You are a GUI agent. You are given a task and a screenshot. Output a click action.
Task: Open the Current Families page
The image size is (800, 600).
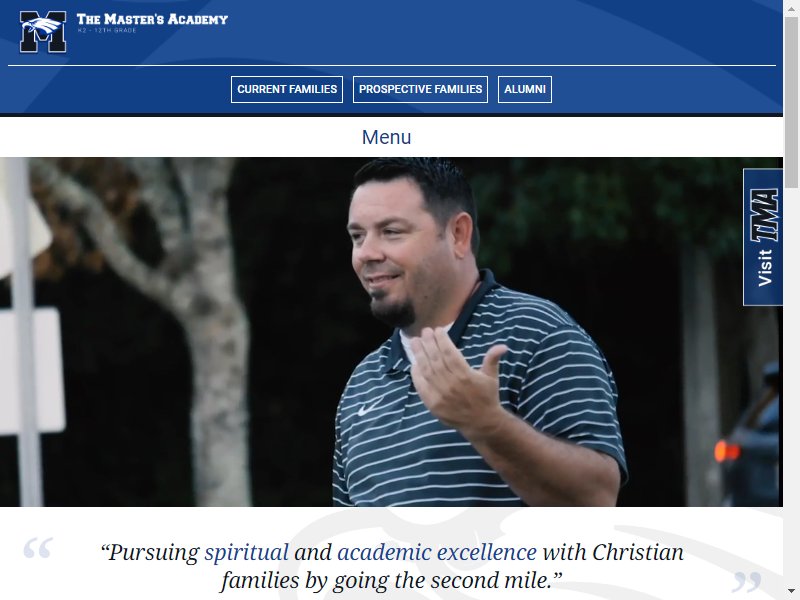(287, 89)
